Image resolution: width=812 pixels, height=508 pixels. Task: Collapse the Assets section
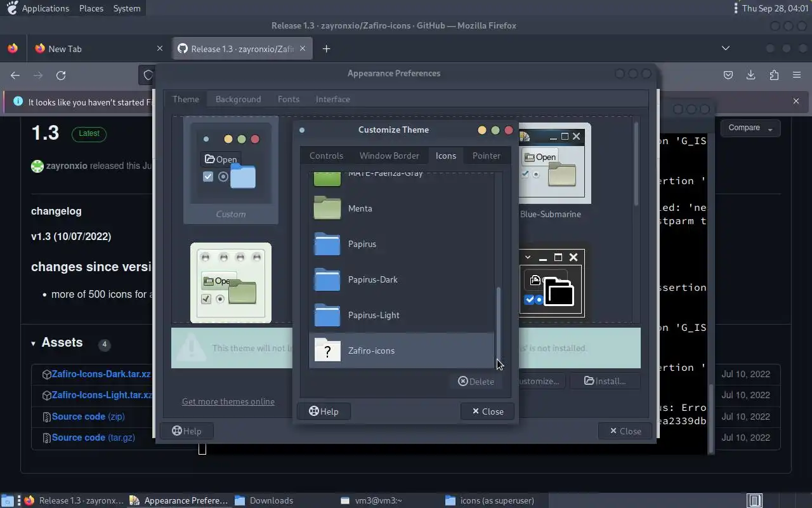57,343
